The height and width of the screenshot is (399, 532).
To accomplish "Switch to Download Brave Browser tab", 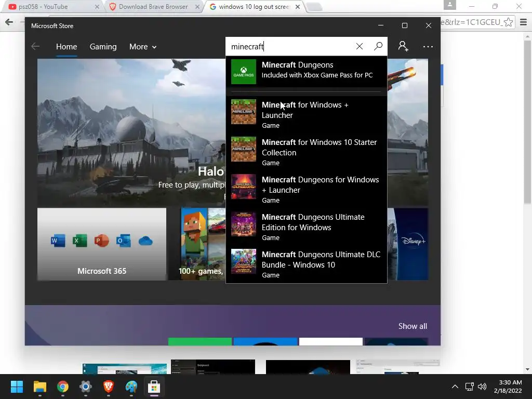I will (153, 7).
